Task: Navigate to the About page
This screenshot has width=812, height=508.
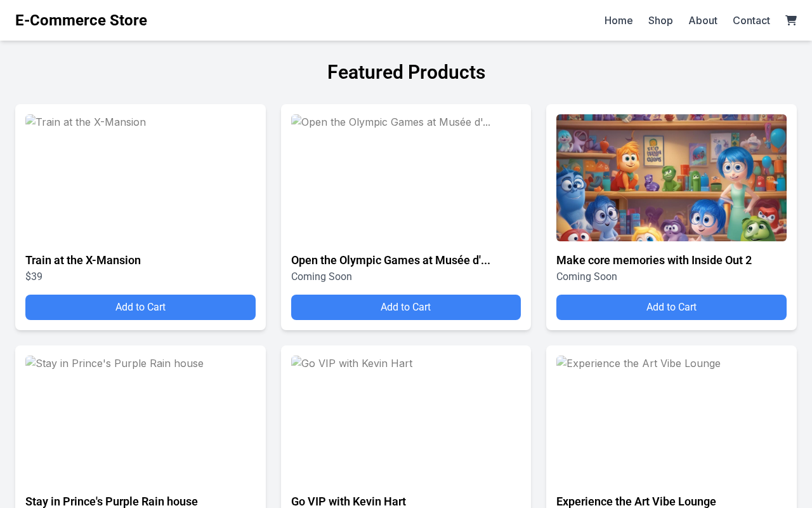Action: tap(703, 20)
